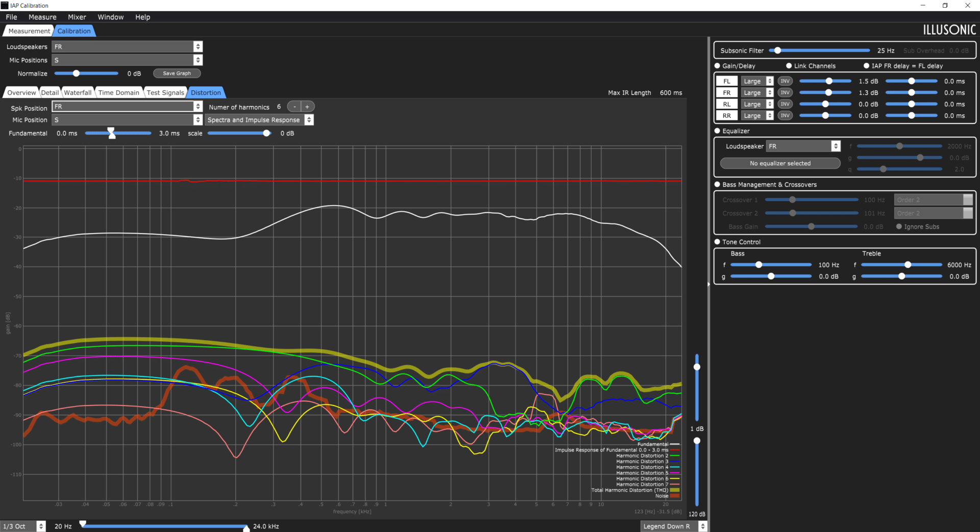Open the Legend Down R dropdown
Image resolution: width=980 pixels, height=532 pixels.
pos(674,526)
